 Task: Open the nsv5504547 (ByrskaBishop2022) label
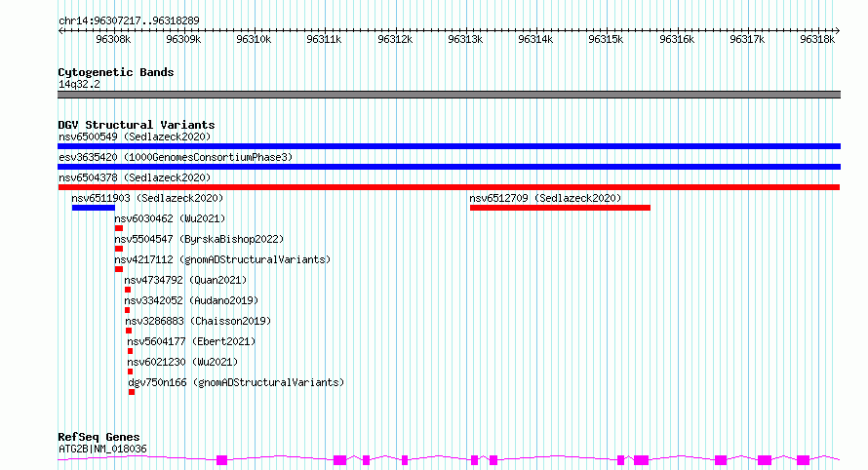199,239
